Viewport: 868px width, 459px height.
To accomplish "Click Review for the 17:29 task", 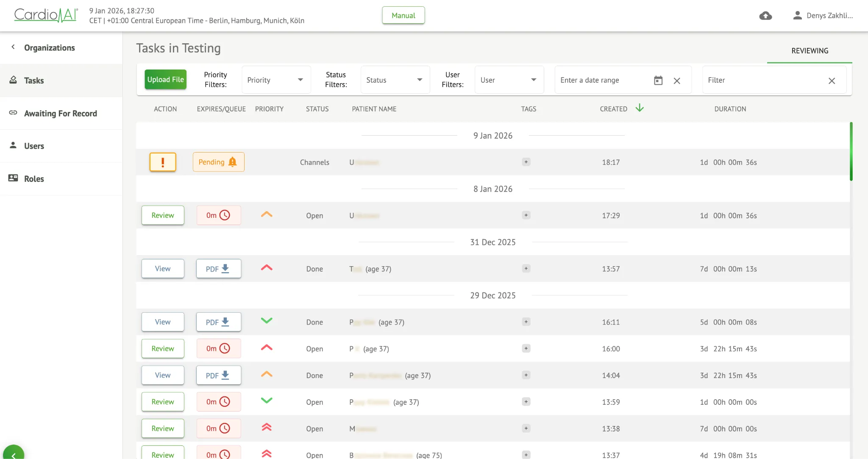I will [x=163, y=215].
